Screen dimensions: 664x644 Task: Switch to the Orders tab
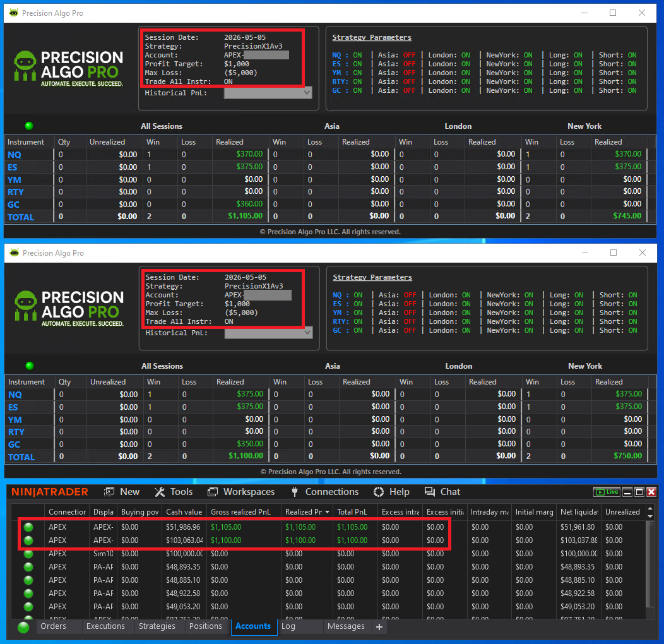54,626
